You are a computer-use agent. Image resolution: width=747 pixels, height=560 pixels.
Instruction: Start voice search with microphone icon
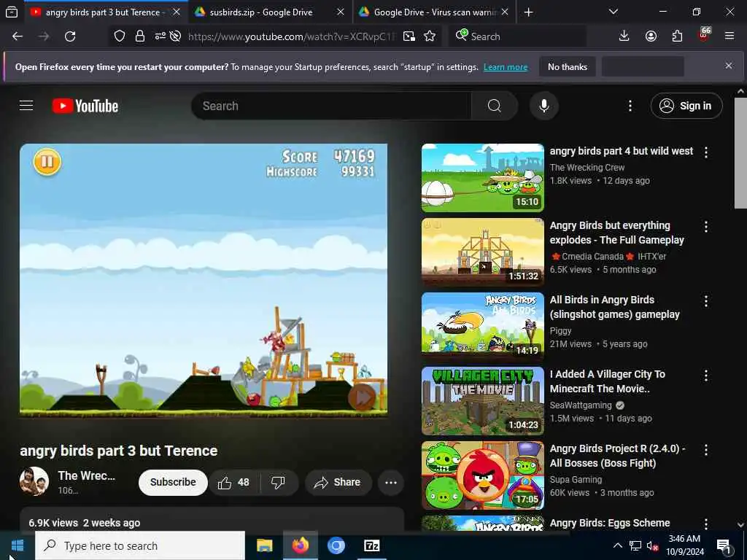[543, 106]
